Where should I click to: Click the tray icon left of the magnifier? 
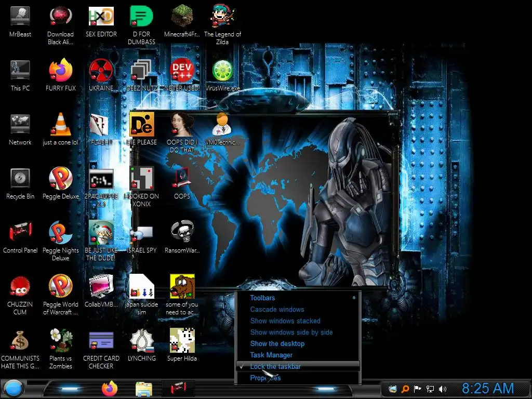393,389
